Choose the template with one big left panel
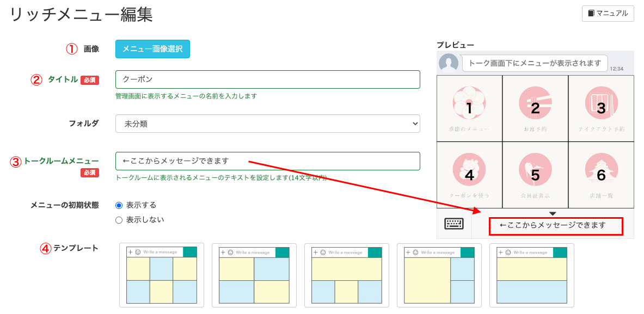 pyautogui.click(x=439, y=276)
